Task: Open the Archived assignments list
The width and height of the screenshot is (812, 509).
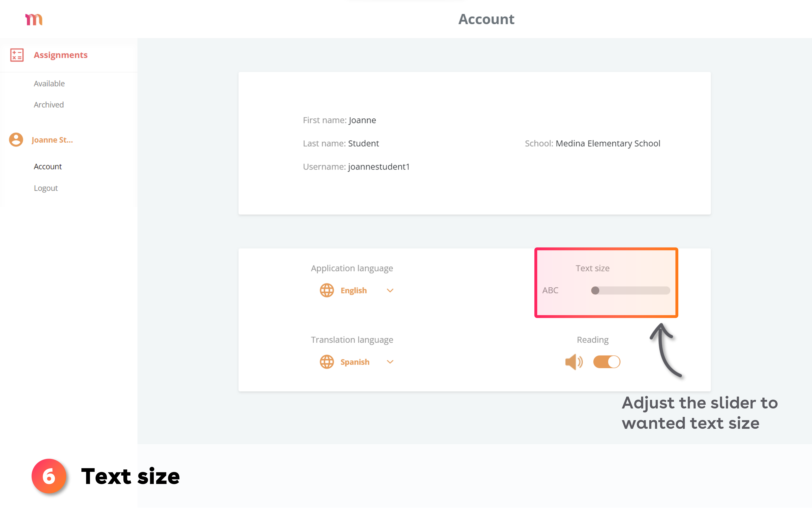Action: [49, 105]
